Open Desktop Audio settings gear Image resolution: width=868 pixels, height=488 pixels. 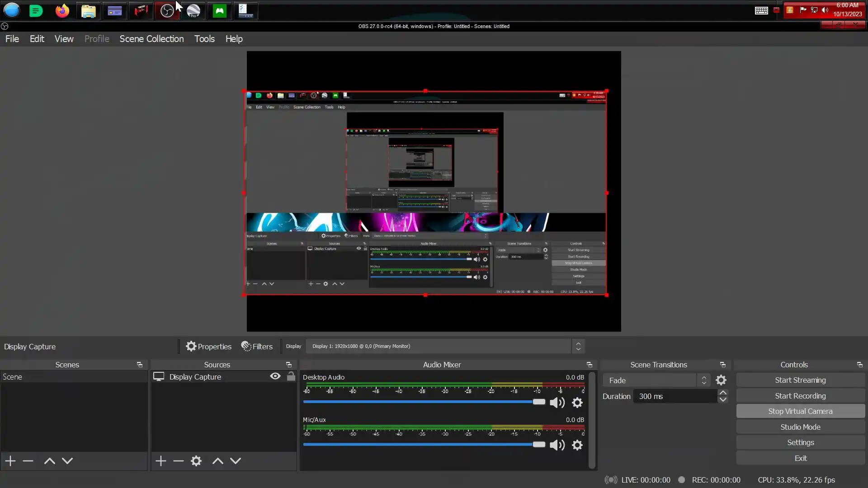(577, 403)
